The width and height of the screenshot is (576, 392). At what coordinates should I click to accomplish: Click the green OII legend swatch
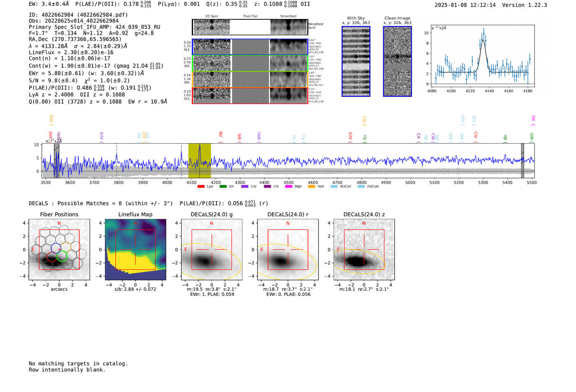pos(223,186)
